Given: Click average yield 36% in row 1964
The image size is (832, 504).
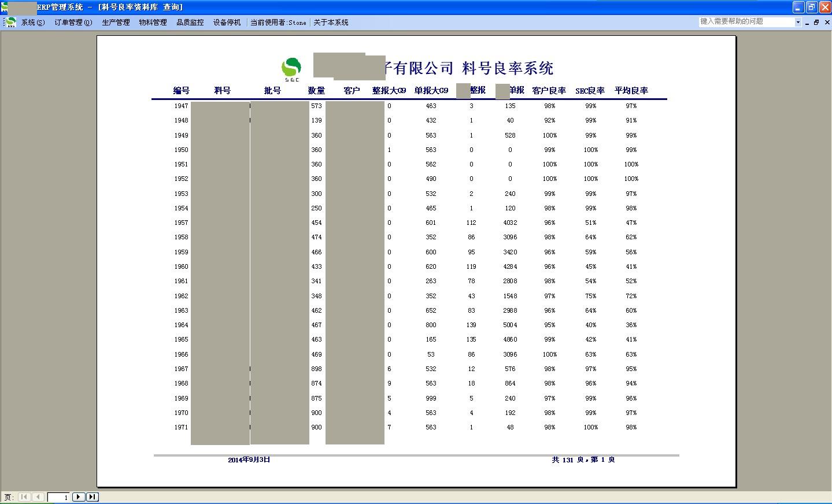Looking at the screenshot, I should click(x=631, y=325).
